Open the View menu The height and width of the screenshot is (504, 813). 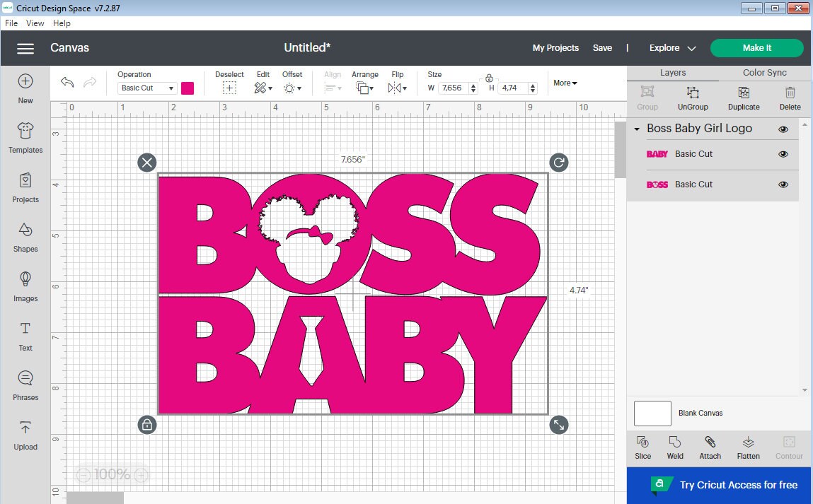pyautogui.click(x=35, y=23)
